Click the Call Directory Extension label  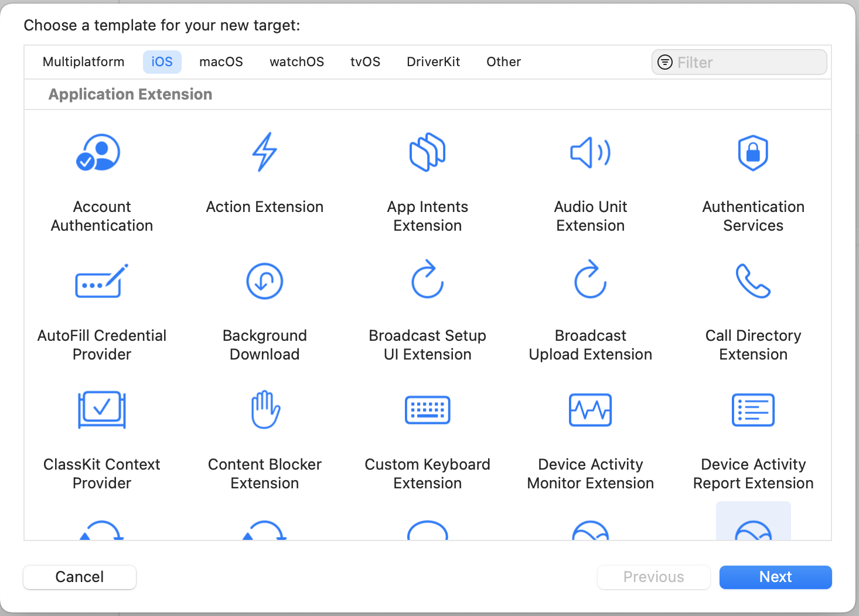point(754,345)
